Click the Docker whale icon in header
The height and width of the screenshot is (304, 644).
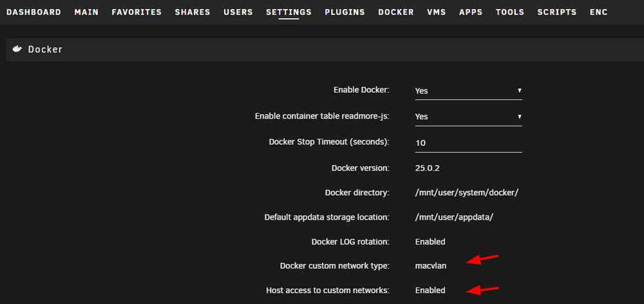coord(17,50)
